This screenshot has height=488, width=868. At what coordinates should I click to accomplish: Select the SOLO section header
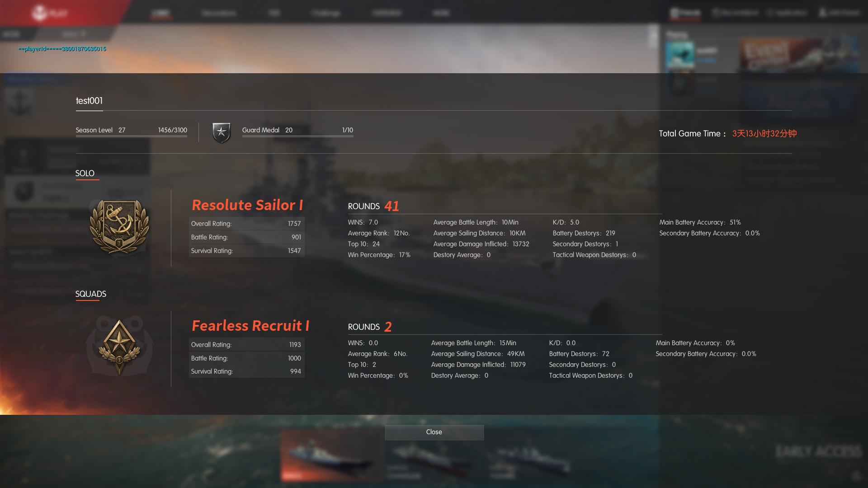tap(85, 174)
